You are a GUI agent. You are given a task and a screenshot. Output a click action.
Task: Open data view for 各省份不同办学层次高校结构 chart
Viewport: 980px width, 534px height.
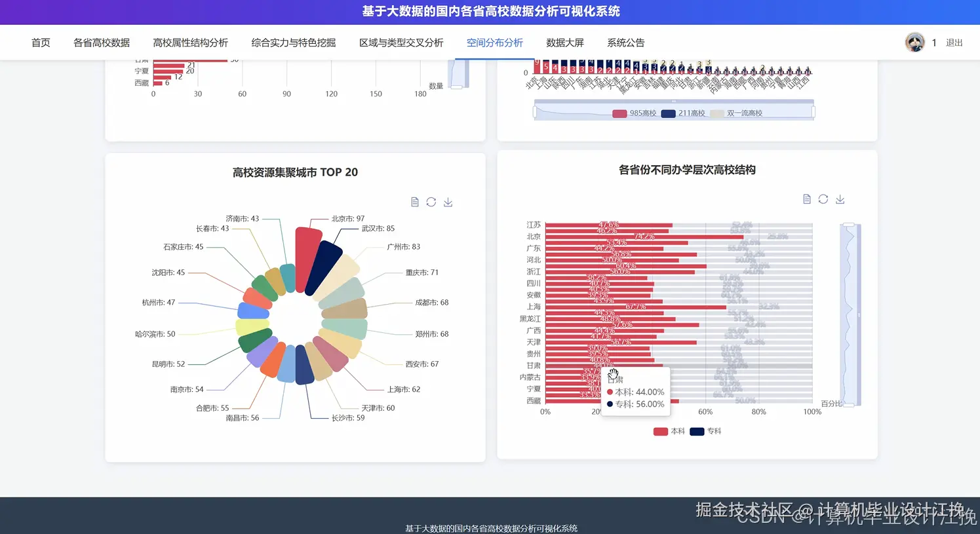807,199
